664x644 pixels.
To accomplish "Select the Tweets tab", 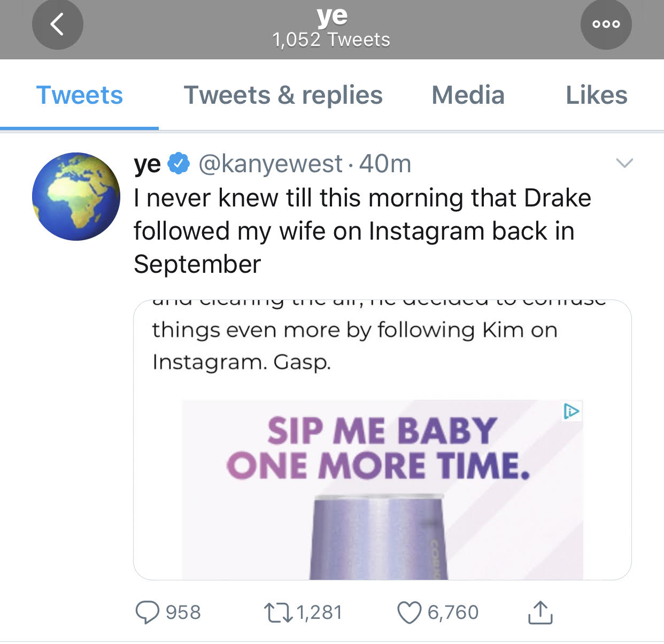I will coord(79,95).
